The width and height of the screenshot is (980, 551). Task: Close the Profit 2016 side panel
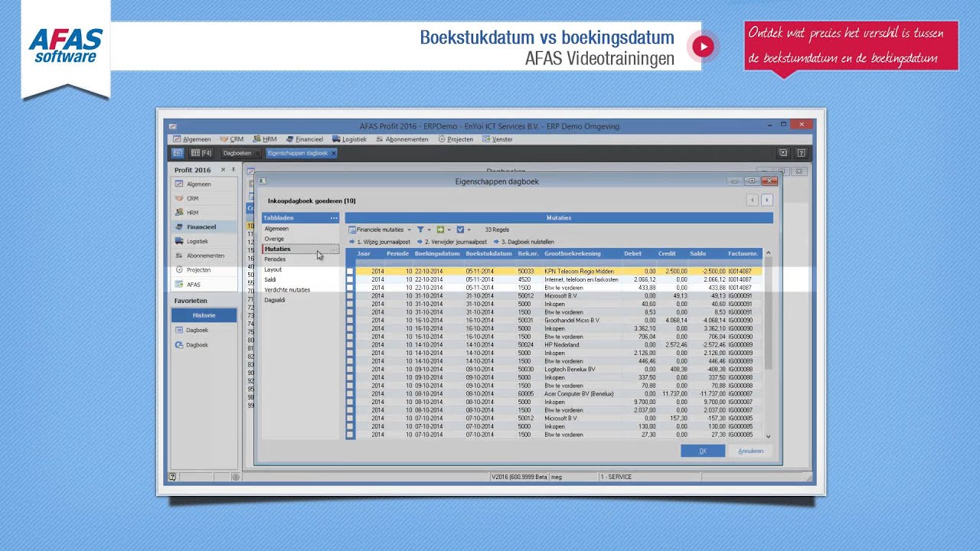pos(224,170)
